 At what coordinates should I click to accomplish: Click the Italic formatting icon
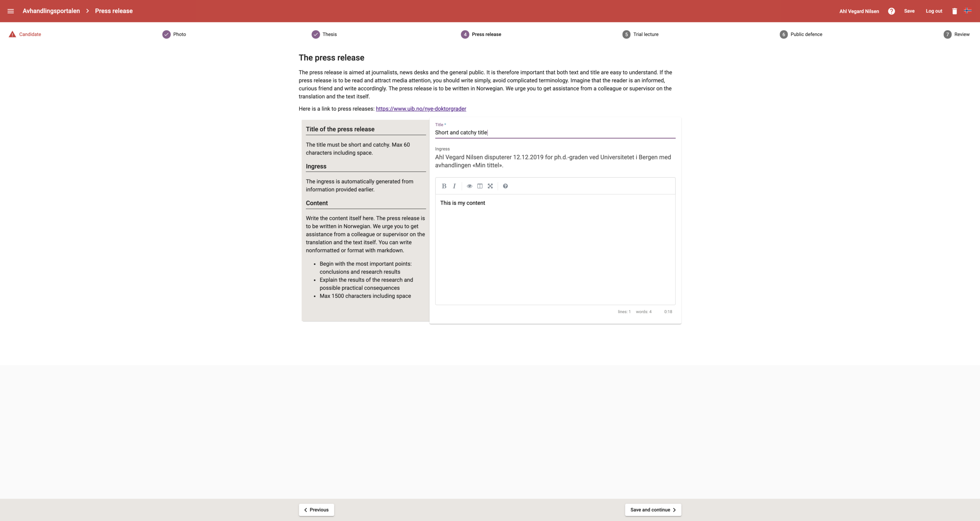[x=454, y=186]
